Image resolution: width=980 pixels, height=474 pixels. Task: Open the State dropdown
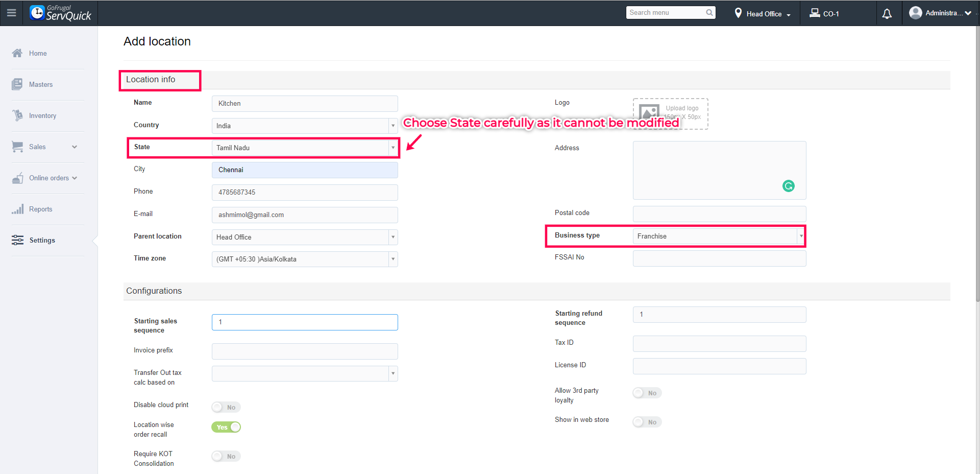tap(305, 148)
